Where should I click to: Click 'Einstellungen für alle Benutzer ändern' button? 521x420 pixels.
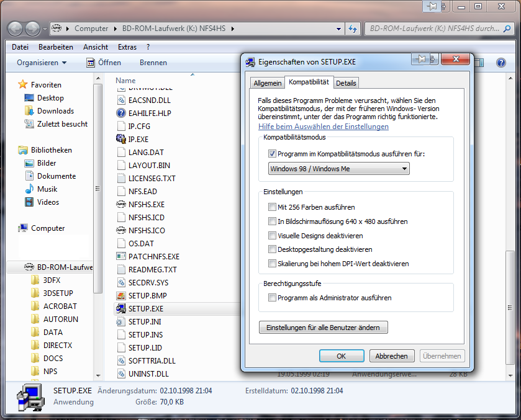[x=323, y=327]
